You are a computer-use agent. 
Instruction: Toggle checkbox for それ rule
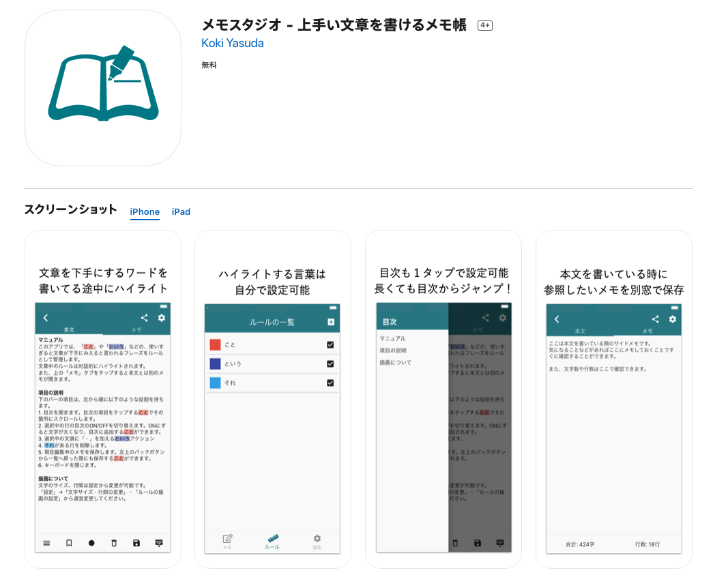[331, 383]
